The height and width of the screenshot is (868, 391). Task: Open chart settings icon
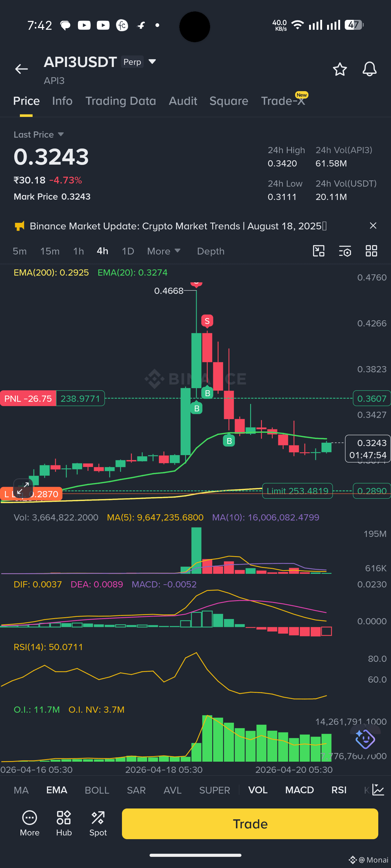tap(345, 251)
